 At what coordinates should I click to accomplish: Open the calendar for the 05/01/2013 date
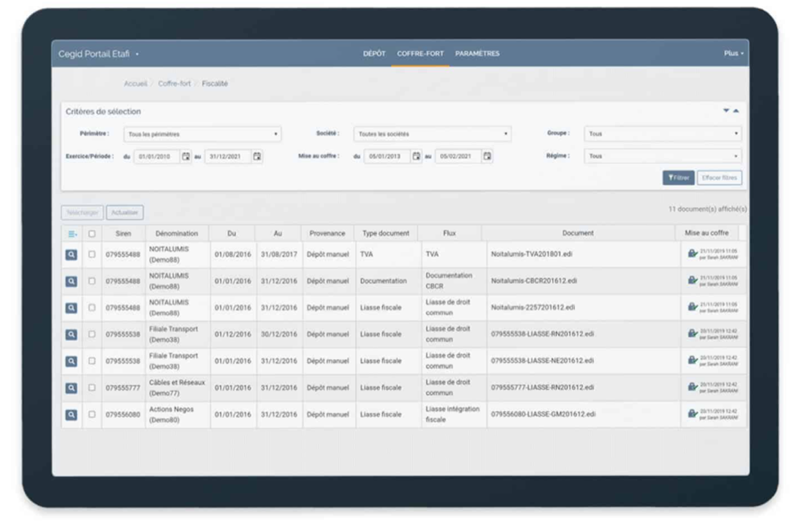pyautogui.click(x=416, y=156)
